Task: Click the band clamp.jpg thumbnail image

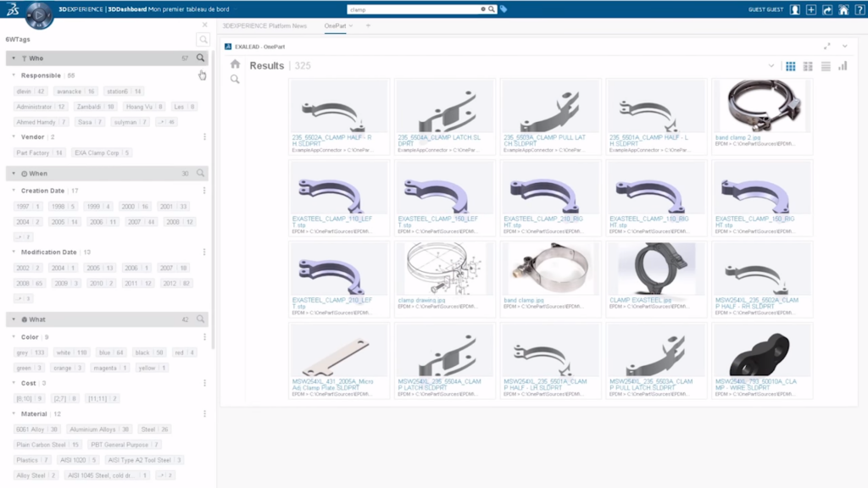Action: (550, 269)
